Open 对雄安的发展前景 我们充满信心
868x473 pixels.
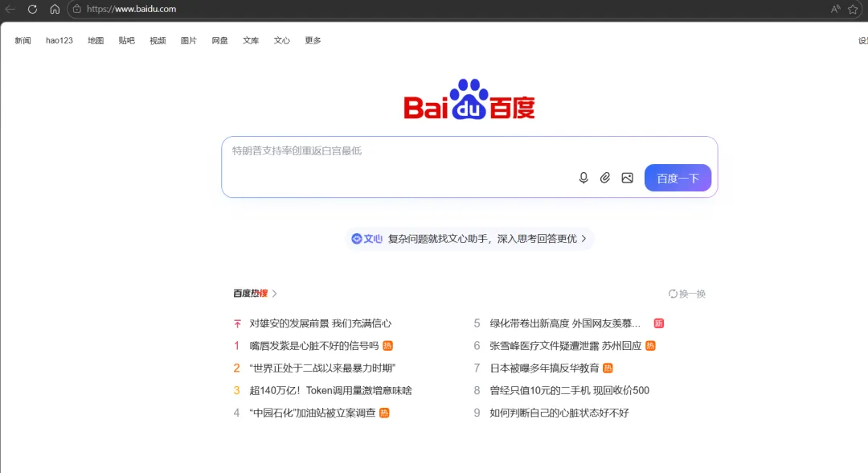tap(320, 323)
